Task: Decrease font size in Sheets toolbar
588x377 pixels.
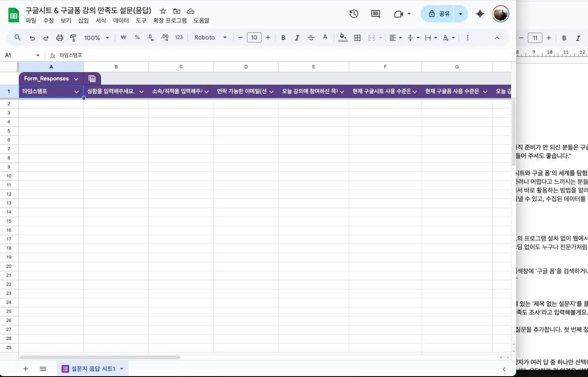Action: tap(240, 38)
